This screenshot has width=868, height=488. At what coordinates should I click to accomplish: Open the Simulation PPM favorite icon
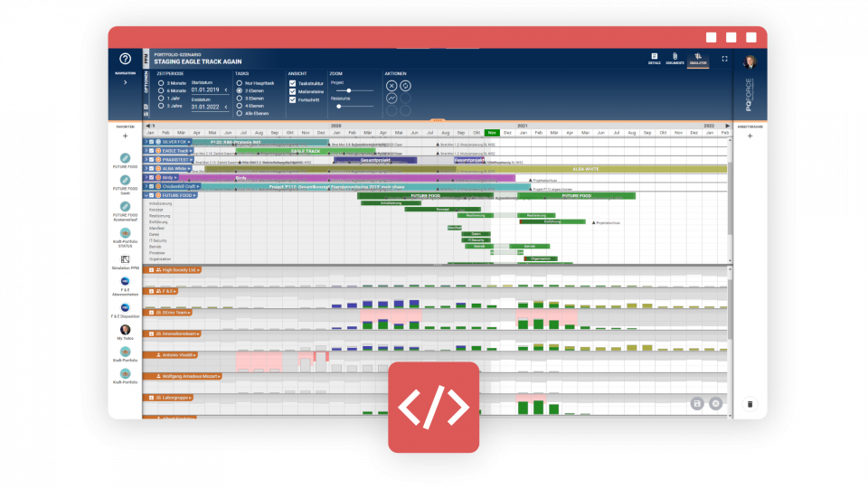[125, 259]
